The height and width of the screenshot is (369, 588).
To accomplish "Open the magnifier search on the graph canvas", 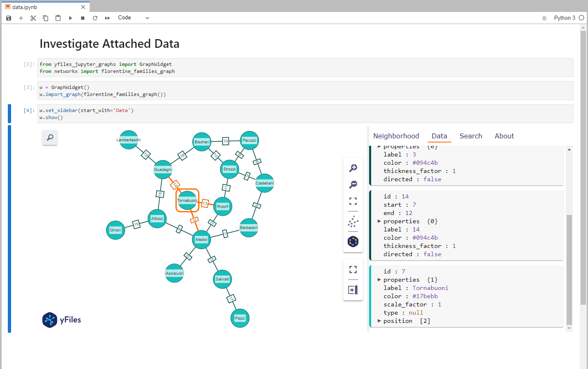I will [50, 138].
